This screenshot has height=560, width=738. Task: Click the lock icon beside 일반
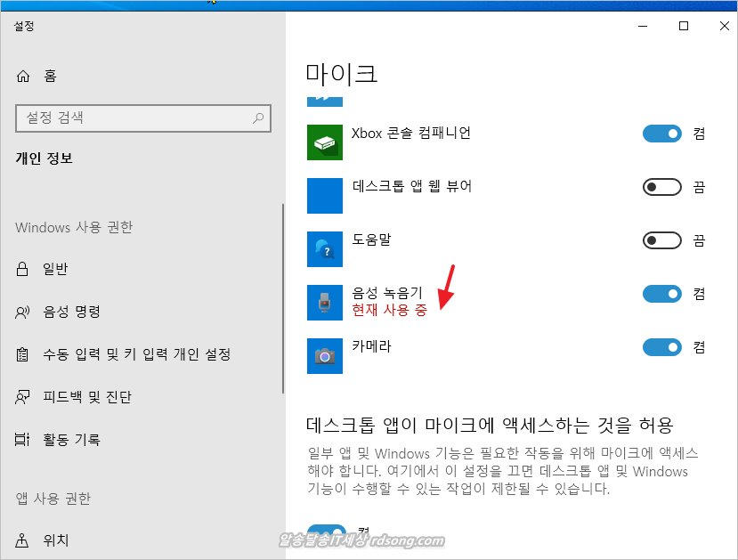tap(24, 269)
